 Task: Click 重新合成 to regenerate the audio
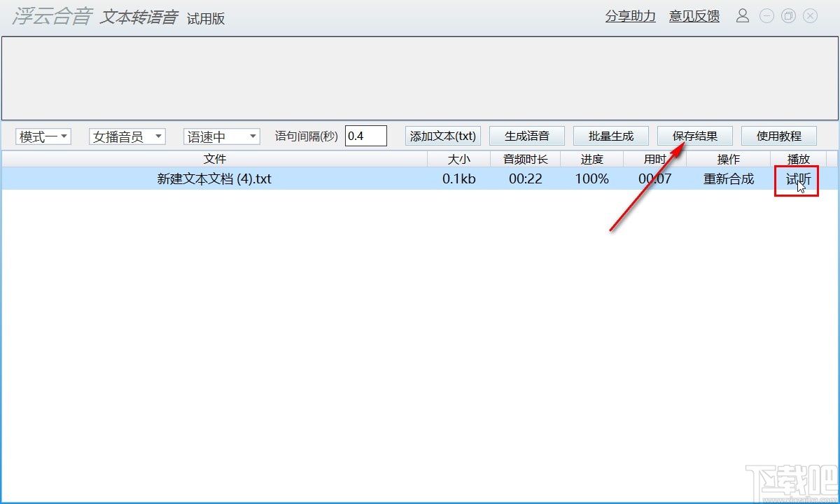pyautogui.click(x=728, y=179)
